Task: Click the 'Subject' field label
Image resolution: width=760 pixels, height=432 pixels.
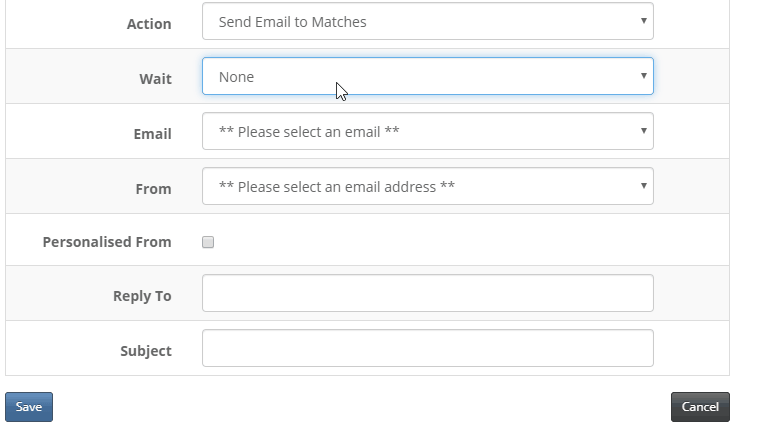Action: point(146,351)
